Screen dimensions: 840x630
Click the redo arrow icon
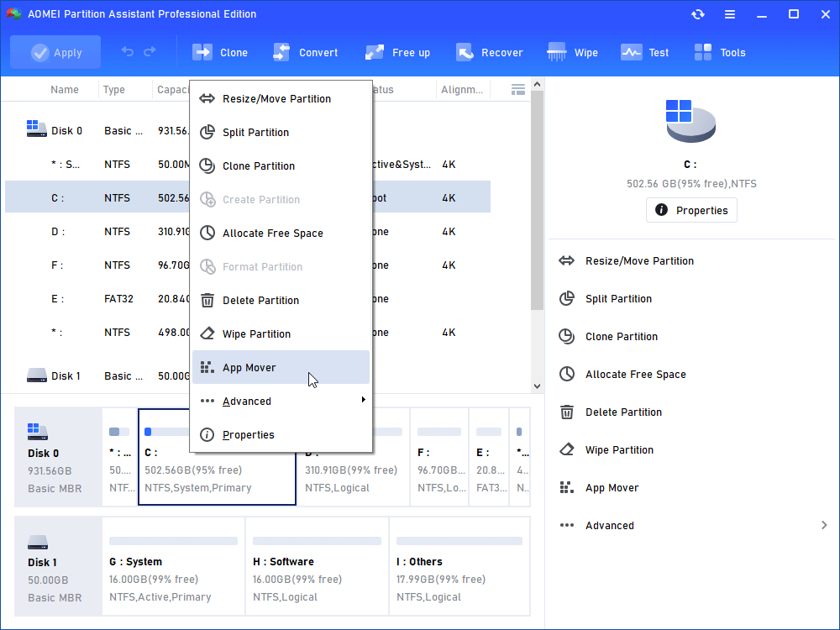[150, 51]
